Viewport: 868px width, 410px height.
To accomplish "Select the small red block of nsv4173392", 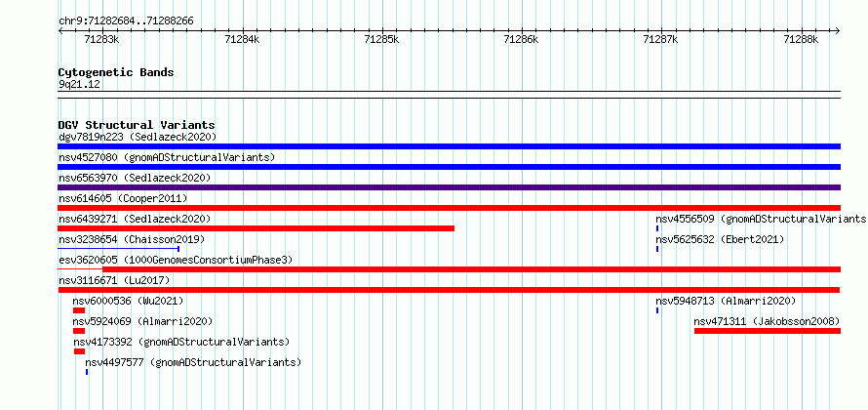I will 79,351.
